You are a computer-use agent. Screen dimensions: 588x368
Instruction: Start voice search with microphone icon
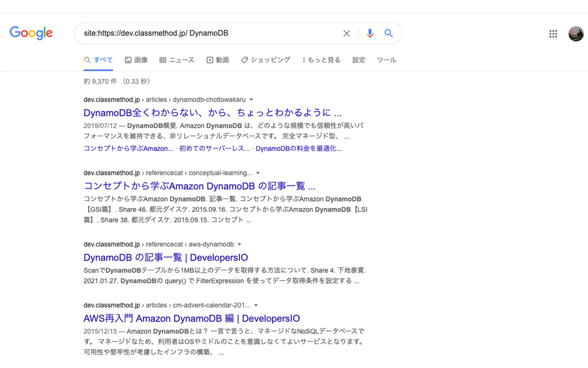click(370, 33)
